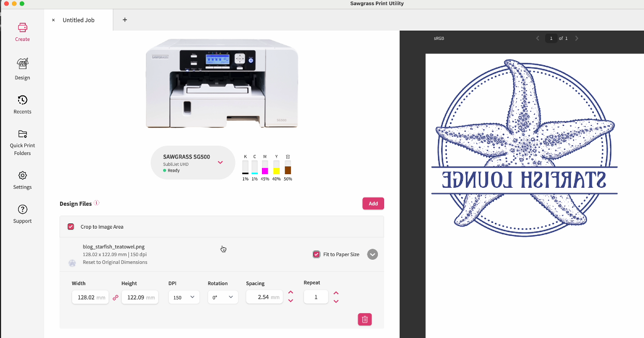The image size is (644, 338).
Task: Toggle Fit to Paper Size checkbox
Action: click(316, 254)
